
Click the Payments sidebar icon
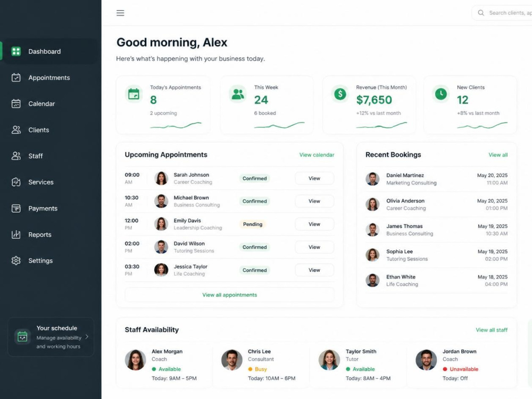16,209
